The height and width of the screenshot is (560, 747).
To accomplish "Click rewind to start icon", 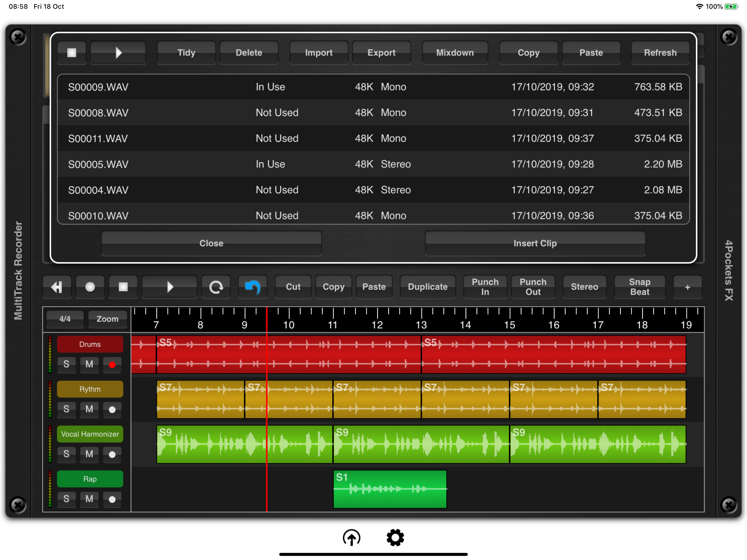I will pos(57,287).
